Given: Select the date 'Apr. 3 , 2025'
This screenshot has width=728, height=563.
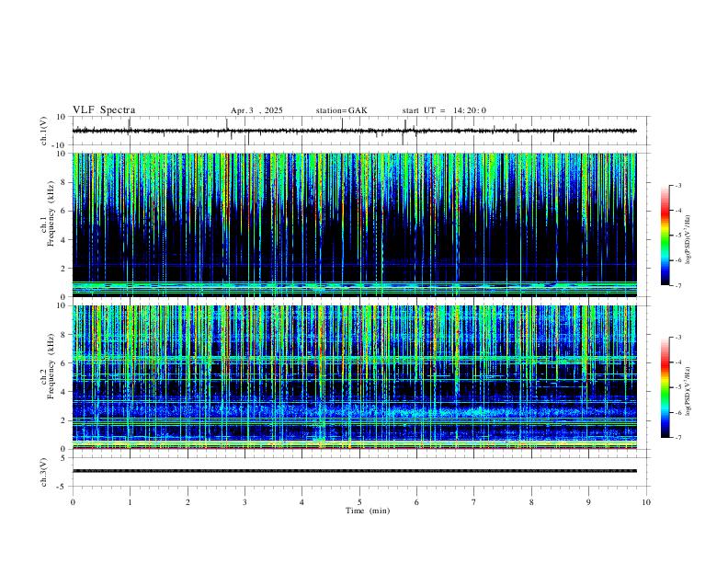Looking at the screenshot, I should [256, 110].
